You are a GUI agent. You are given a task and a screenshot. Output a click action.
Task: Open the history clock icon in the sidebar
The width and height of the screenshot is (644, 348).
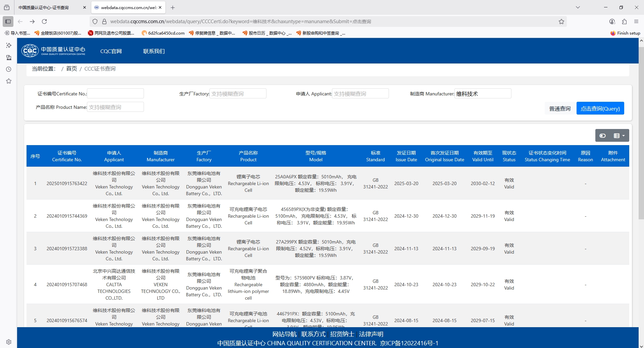click(9, 69)
